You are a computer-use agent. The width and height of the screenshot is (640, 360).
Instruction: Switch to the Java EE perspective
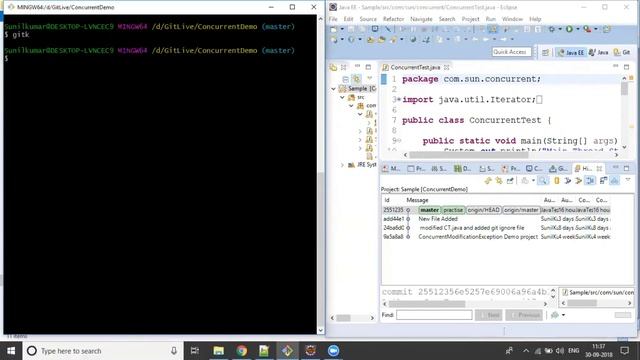(571, 52)
